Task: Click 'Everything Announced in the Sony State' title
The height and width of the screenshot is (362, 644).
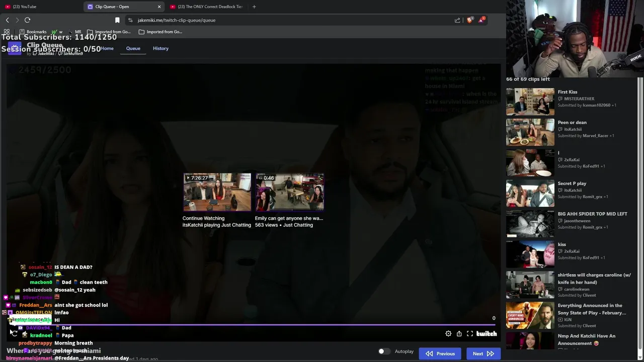Action: click(592, 309)
